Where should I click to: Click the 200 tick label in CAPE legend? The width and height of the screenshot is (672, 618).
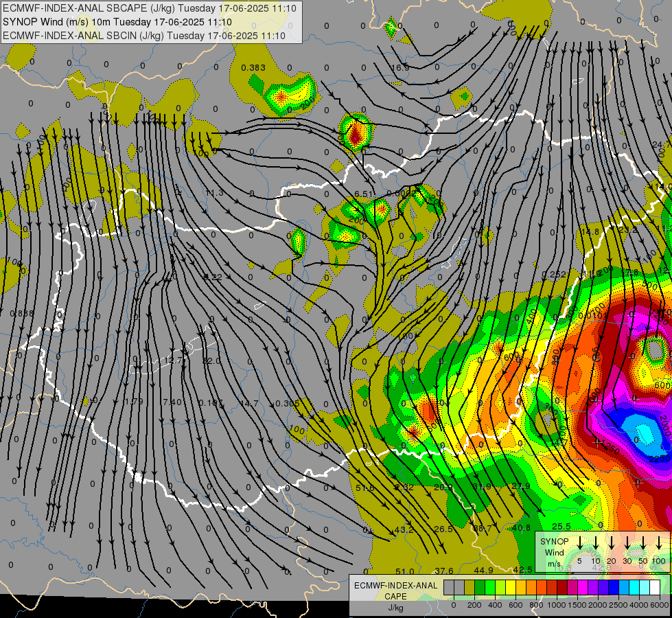point(474,605)
